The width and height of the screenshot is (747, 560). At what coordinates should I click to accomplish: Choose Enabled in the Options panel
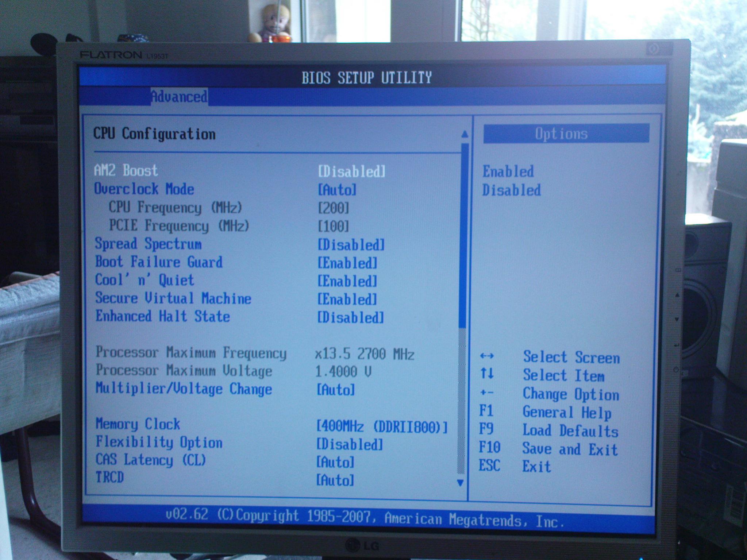[x=508, y=171]
